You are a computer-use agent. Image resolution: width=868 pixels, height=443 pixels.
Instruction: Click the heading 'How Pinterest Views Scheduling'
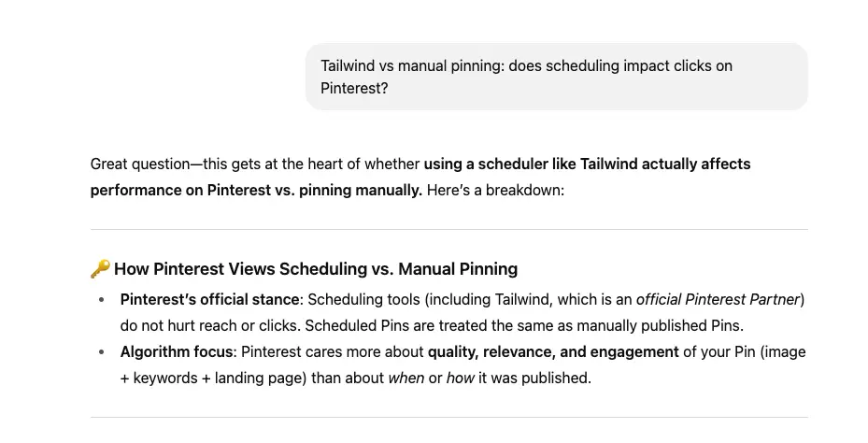coord(316,269)
